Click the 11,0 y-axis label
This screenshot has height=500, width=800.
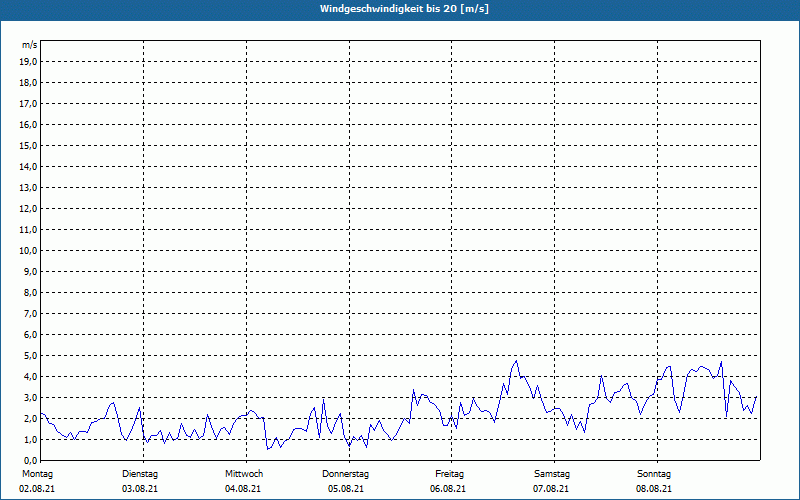[x=29, y=230]
